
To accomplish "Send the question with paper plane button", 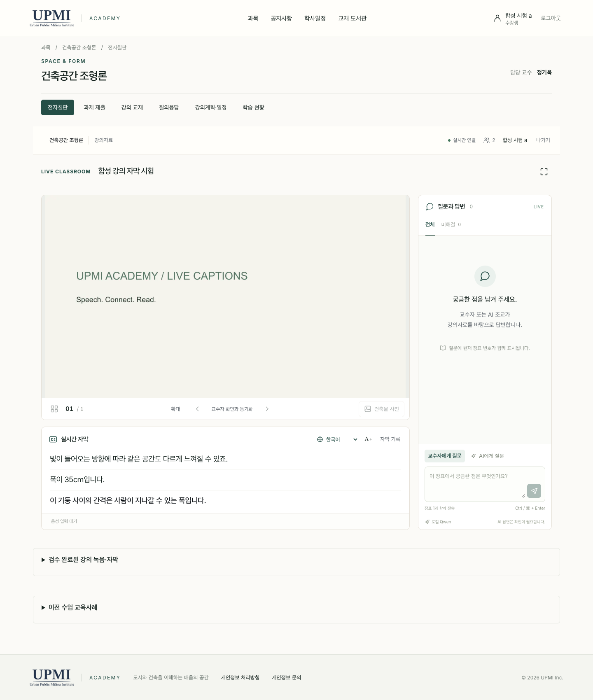I will click(534, 491).
